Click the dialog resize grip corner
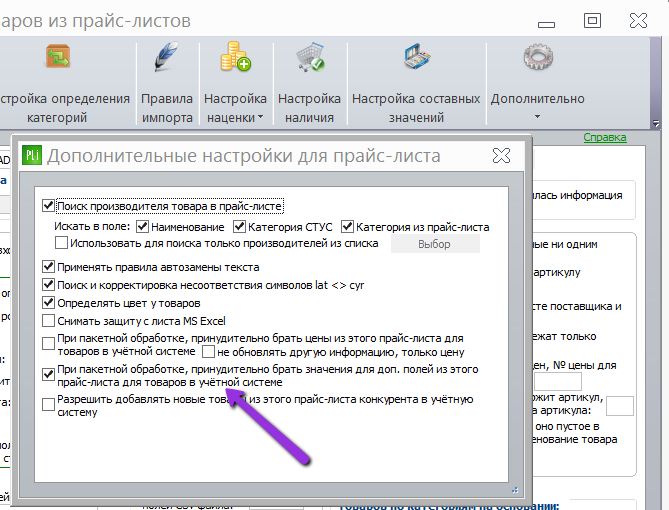The width and height of the screenshot is (669, 510). pyautogui.click(x=515, y=490)
